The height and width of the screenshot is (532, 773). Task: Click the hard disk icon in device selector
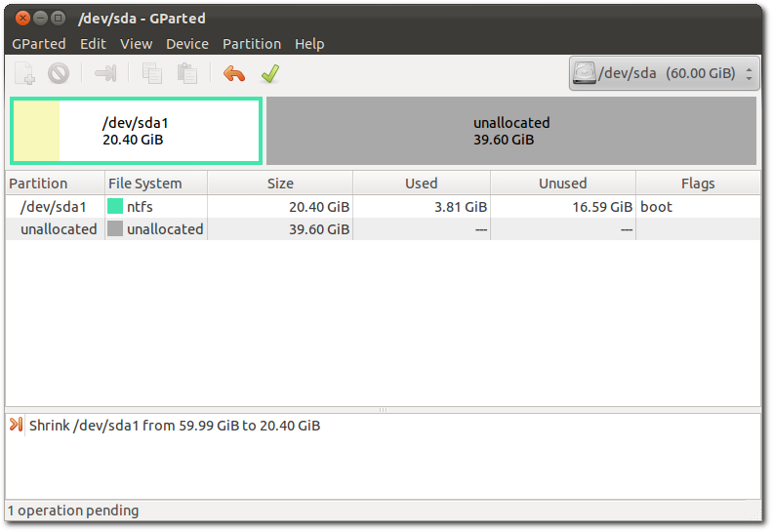tap(585, 73)
